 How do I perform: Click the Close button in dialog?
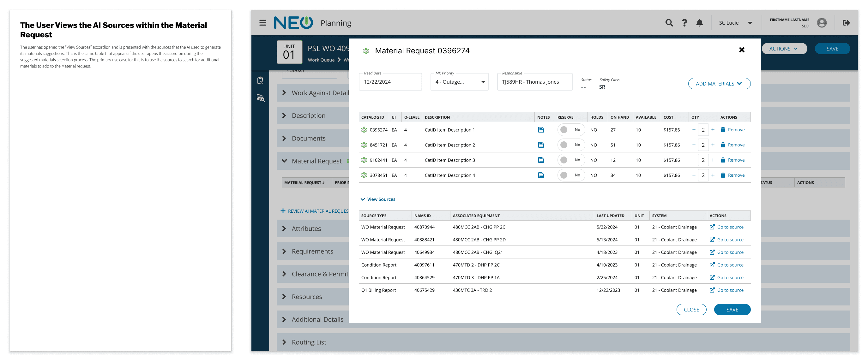(x=691, y=310)
